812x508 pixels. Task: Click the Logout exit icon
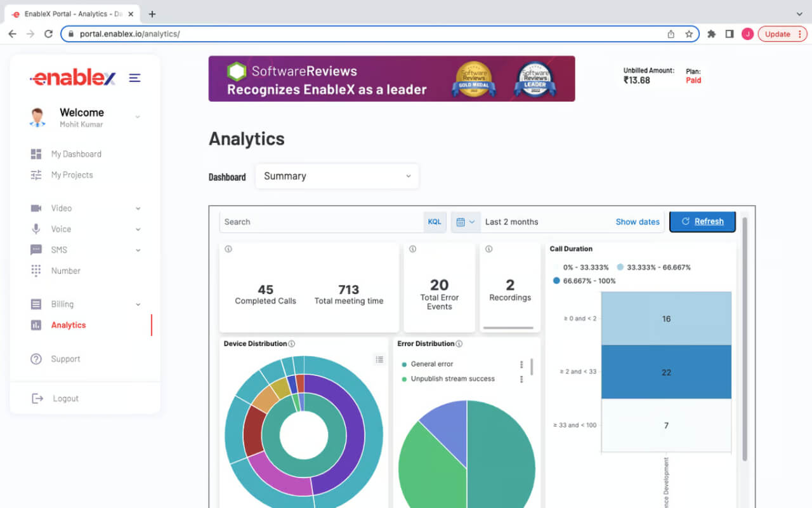[x=37, y=398]
